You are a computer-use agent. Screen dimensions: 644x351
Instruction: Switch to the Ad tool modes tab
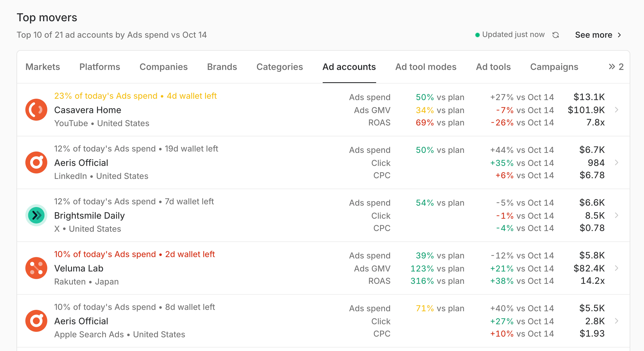(426, 67)
